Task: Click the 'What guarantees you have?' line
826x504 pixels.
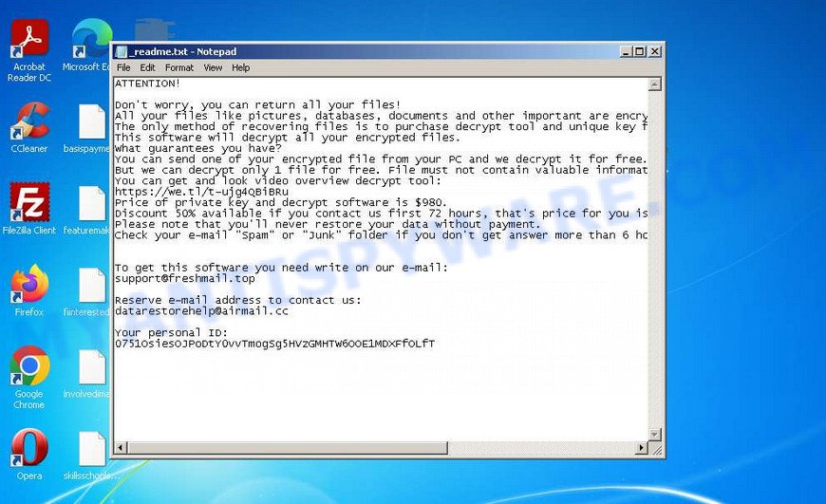Action: pyautogui.click(x=198, y=148)
